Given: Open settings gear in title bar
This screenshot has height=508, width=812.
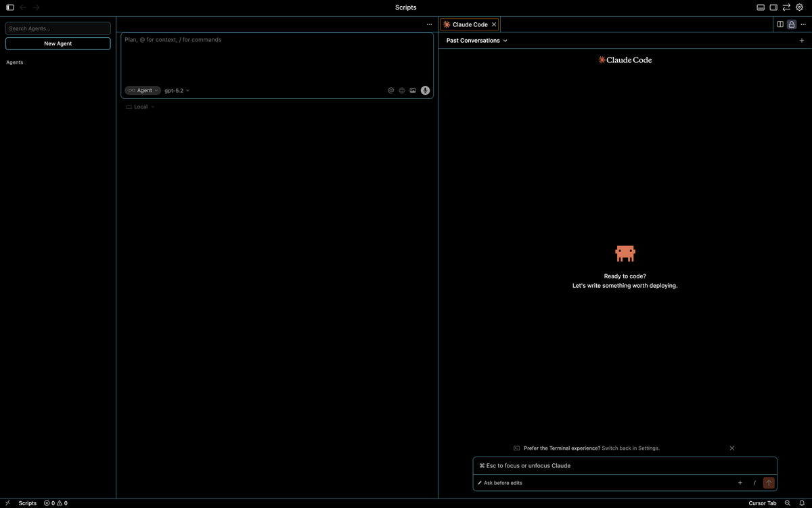Looking at the screenshot, I should [799, 7].
